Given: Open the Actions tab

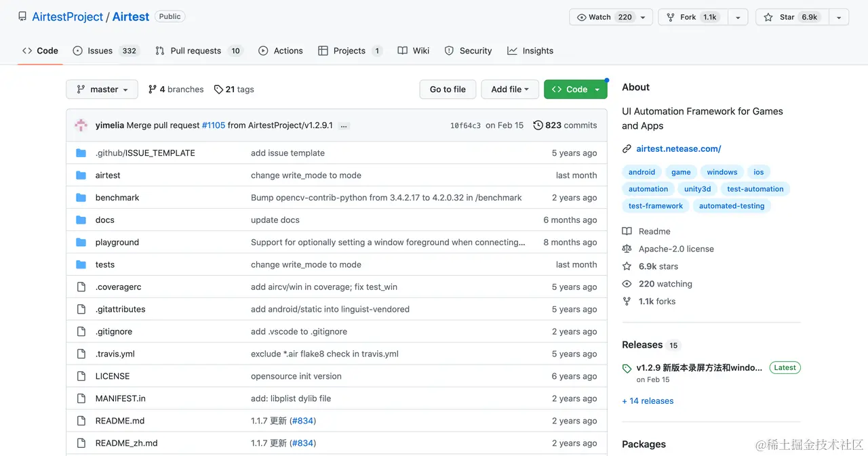Looking at the screenshot, I should click(281, 51).
